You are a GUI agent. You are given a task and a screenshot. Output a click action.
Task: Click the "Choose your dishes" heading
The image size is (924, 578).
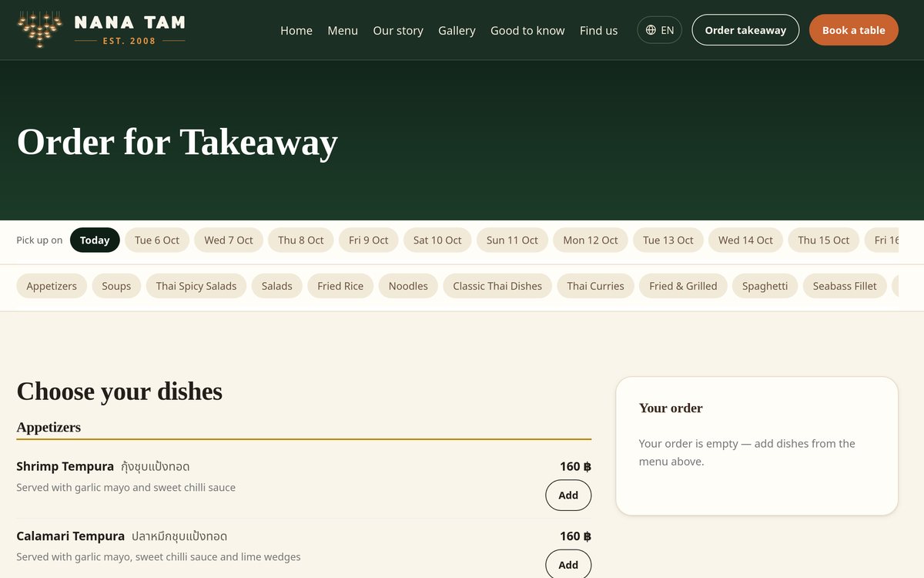click(x=119, y=391)
